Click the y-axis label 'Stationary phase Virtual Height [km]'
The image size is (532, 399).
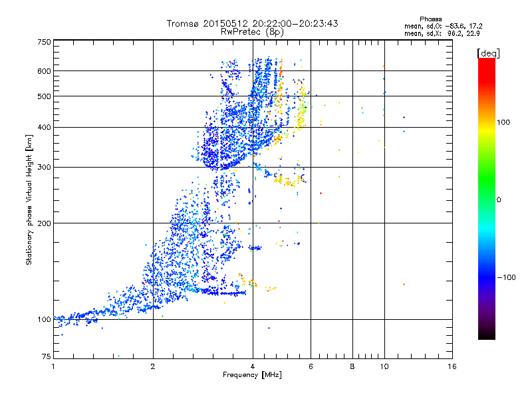(x=29, y=199)
